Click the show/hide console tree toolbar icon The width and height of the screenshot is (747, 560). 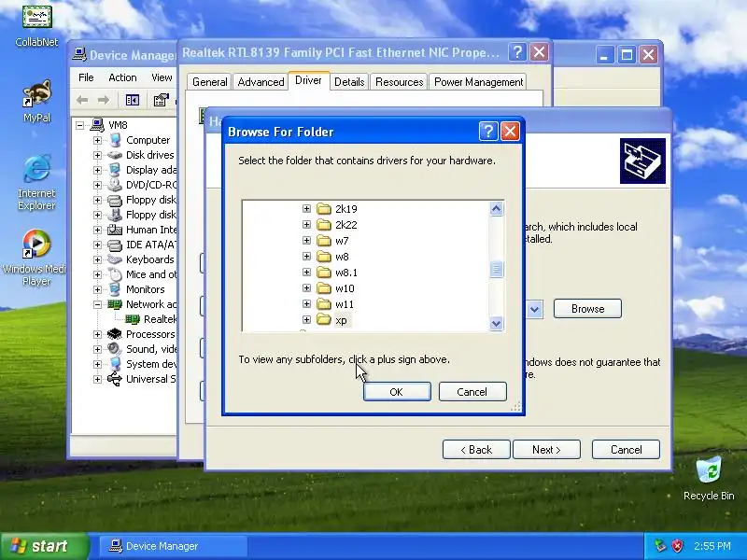132,100
